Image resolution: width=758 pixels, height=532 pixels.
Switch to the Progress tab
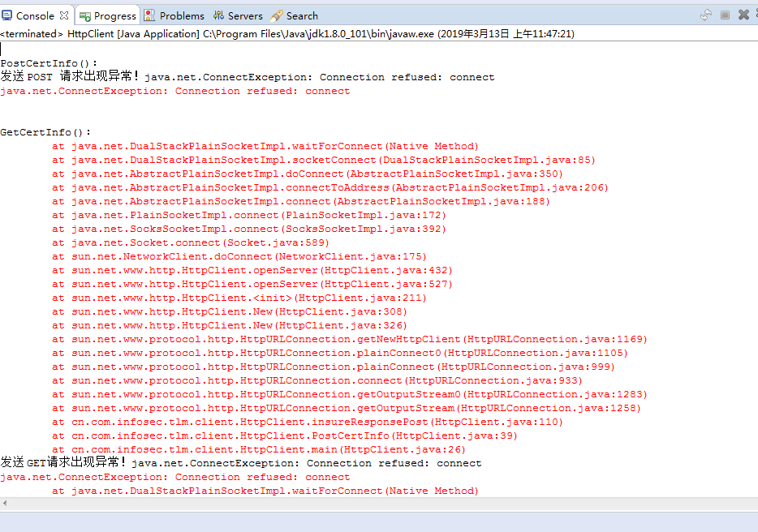coord(110,15)
